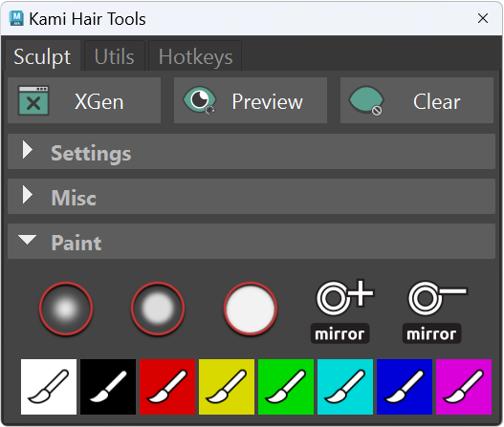Image resolution: width=504 pixels, height=427 pixels.
Task: Open the XGen window button
Action: point(84,100)
